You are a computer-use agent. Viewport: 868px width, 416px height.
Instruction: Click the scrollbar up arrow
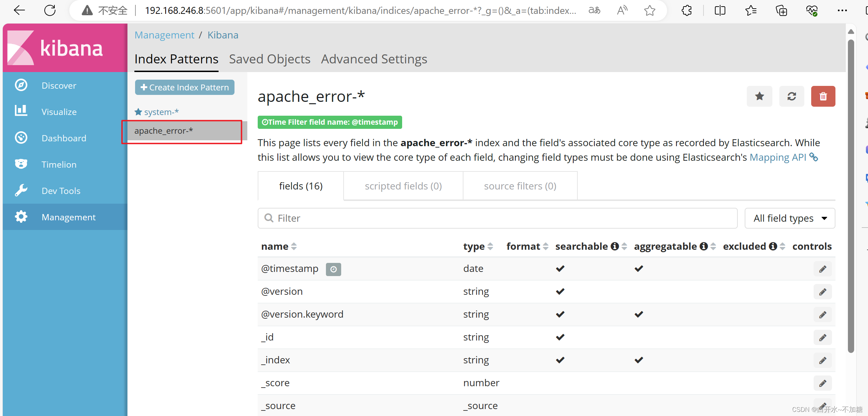[851, 32]
